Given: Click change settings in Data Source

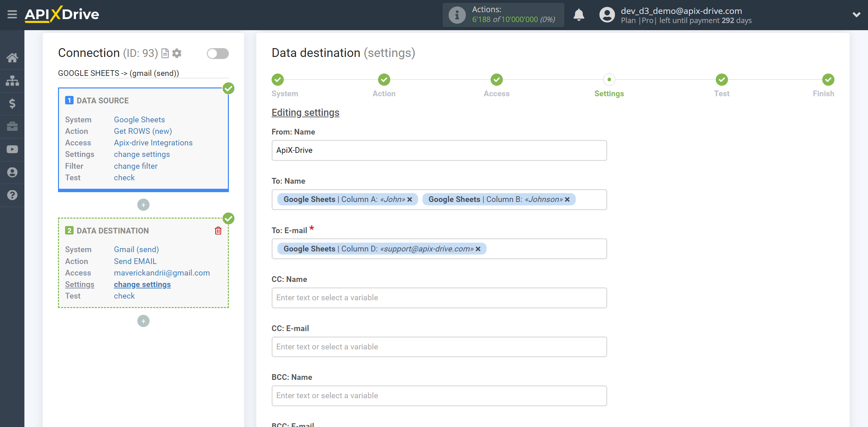Looking at the screenshot, I should 142,154.
